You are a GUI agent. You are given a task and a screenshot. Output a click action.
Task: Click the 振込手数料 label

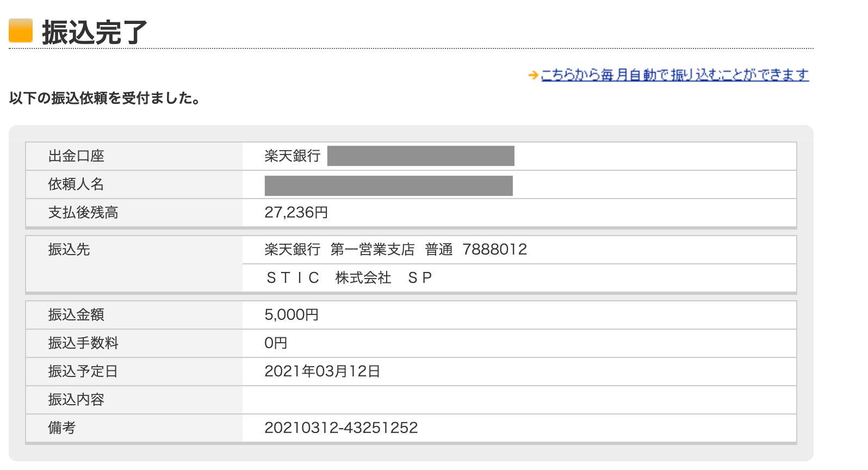coord(83,343)
